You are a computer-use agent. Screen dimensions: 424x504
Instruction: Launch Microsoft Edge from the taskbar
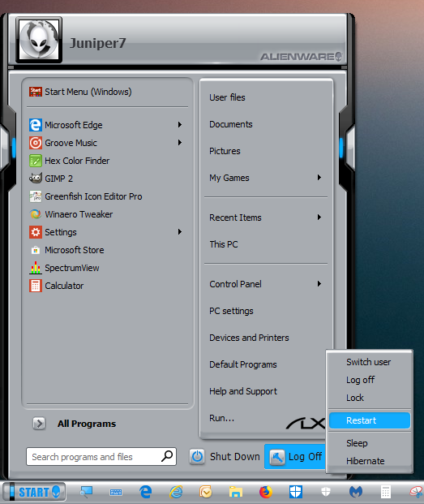(146, 492)
